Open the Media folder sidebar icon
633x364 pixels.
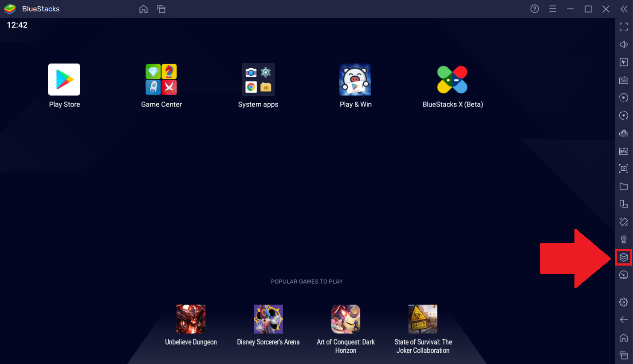tap(623, 186)
